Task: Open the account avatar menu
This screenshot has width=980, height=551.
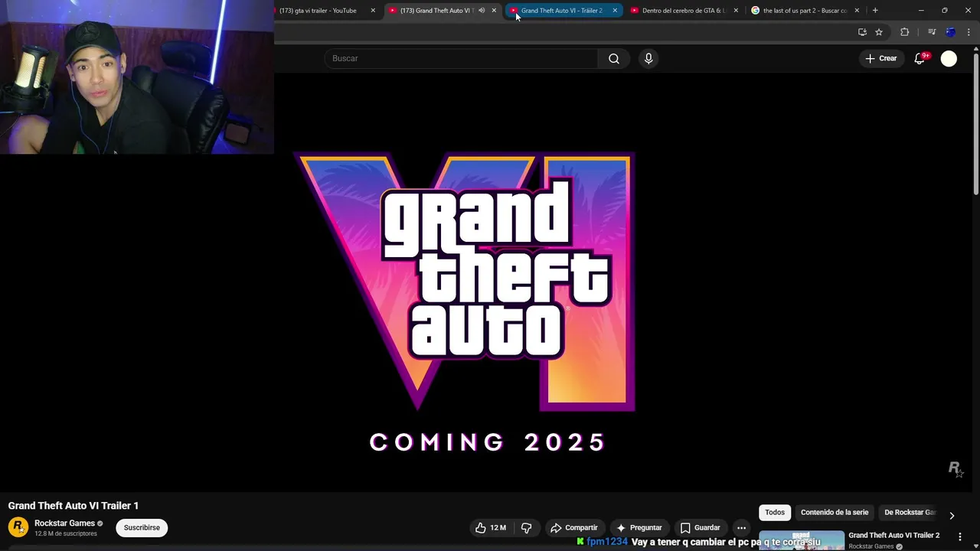Action: click(x=949, y=59)
